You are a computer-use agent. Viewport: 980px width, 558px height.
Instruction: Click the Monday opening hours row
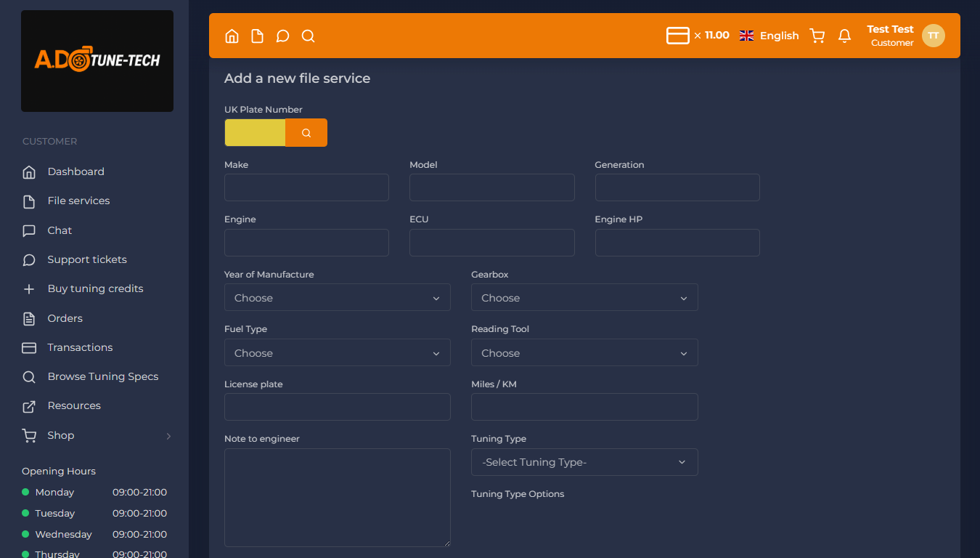coord(94,492)
